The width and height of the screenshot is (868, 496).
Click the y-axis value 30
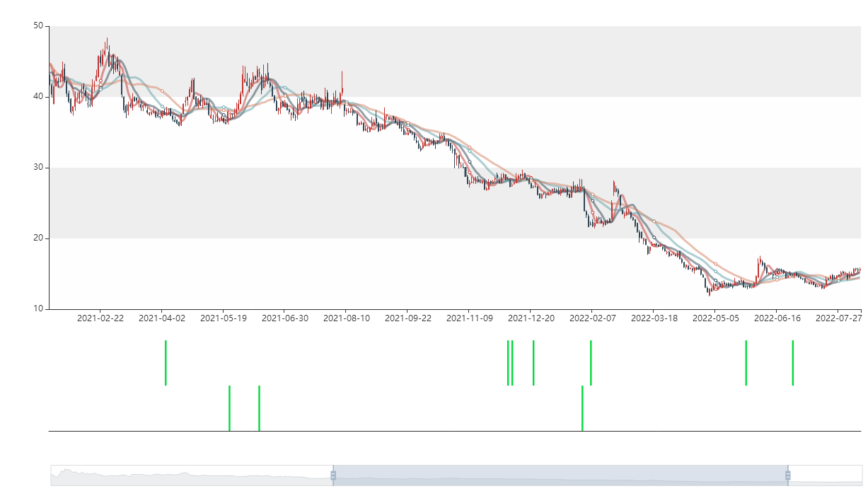(38, 168)
